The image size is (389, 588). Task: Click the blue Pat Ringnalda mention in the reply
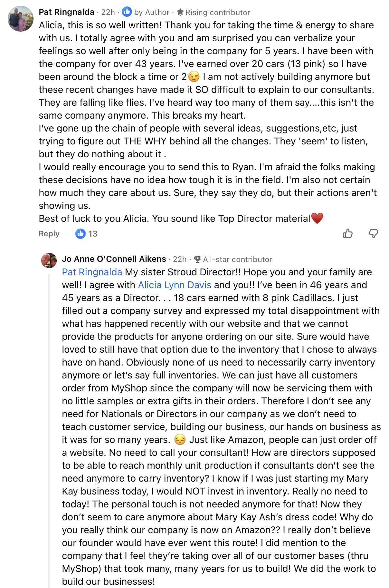(x=92, y=272)
